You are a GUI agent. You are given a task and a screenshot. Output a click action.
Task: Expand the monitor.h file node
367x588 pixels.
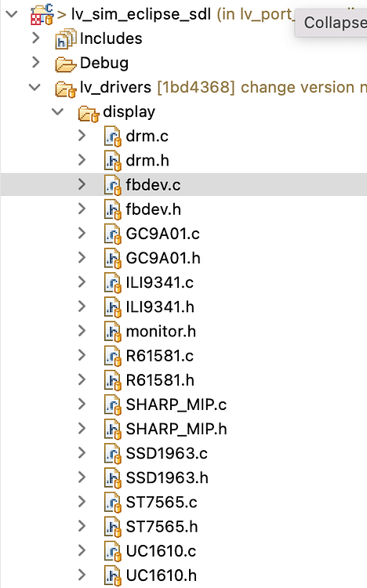(82, 331)
